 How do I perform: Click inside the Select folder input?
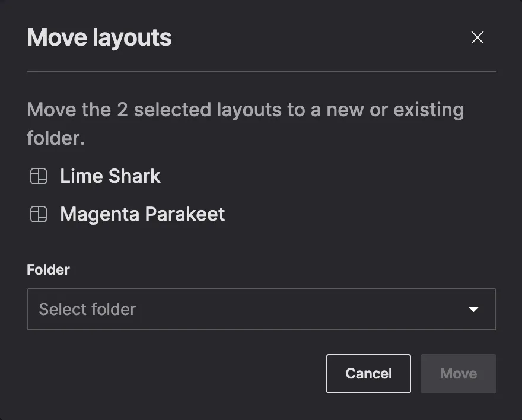[x=178, y=309]
